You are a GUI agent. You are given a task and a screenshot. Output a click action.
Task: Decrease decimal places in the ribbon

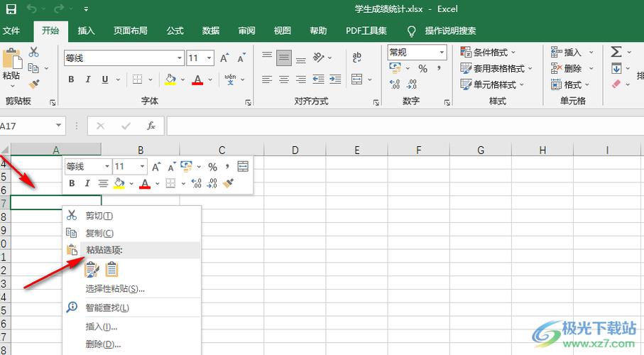click(x=412, y=84)
